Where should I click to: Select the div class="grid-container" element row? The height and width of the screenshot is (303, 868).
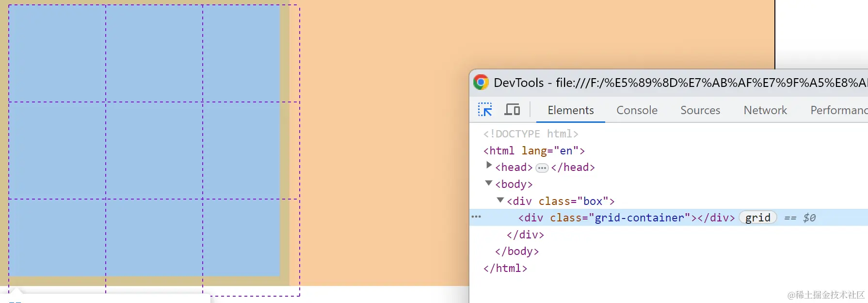(669, 218)
